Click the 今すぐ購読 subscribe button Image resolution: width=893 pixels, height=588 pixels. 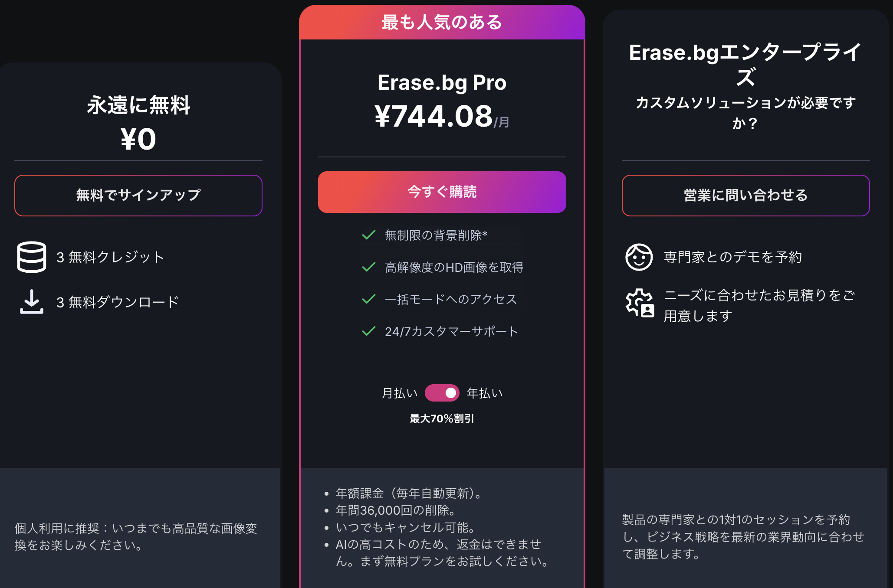click(x=442, y=192)
